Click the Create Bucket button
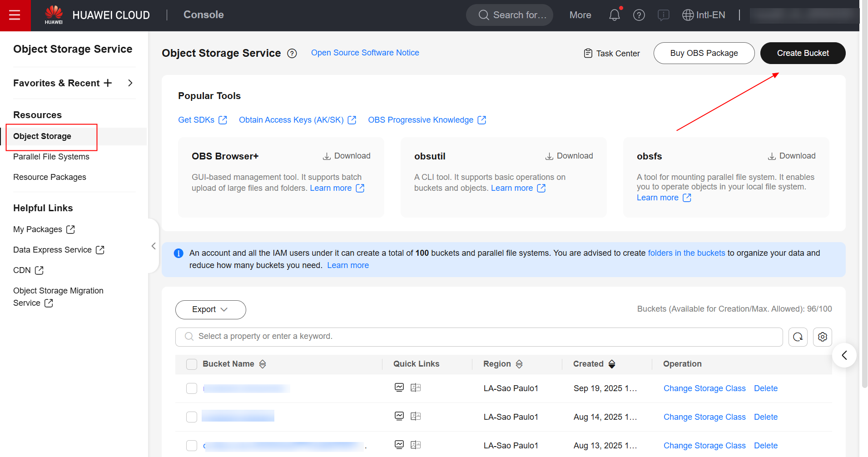The image size is (868, 457). pyautogui.click(x=803, y=53)
